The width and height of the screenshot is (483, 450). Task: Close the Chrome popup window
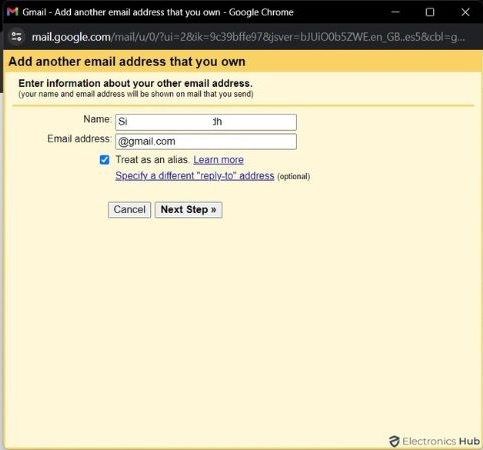point(465,12)
